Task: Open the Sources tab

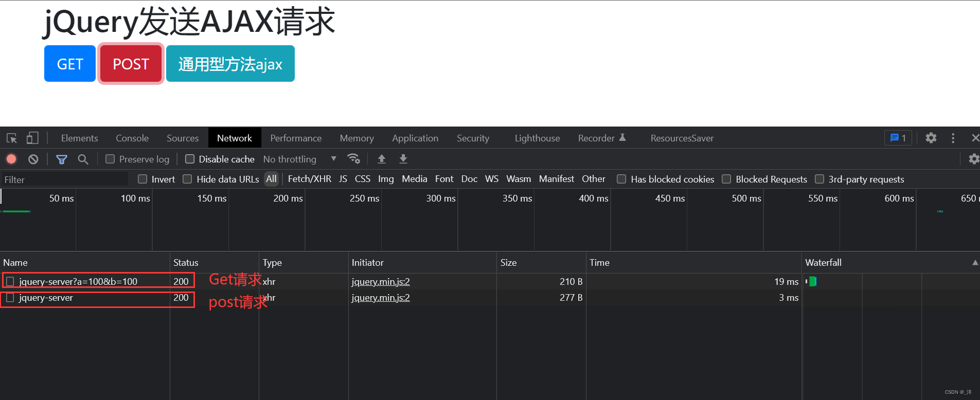Action: pyautogui.click(x=183, y=138)
